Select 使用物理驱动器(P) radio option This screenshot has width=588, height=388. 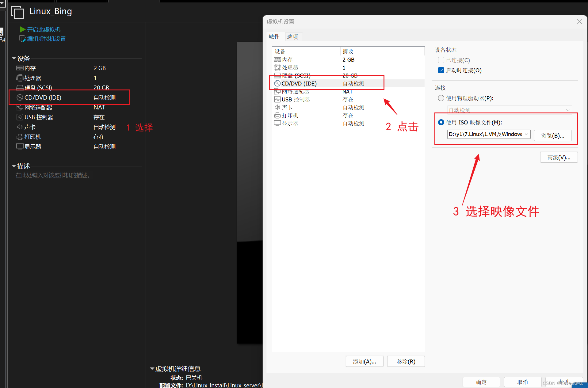[441, 98]
